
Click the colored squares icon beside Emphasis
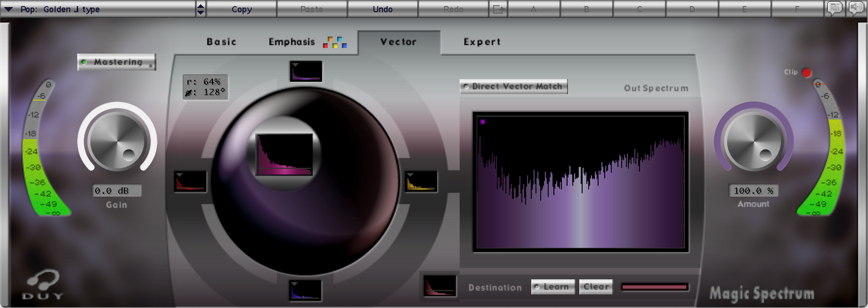point(334,42)
